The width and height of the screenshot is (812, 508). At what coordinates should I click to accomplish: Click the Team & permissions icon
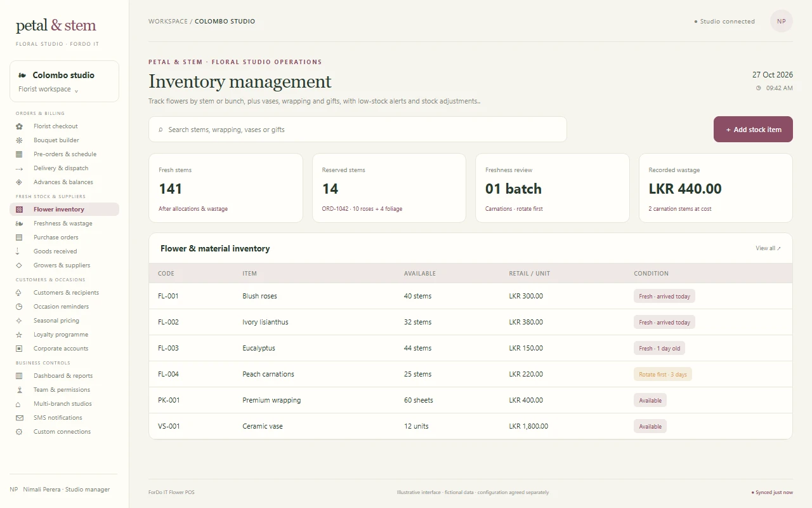tap(19, 390)
